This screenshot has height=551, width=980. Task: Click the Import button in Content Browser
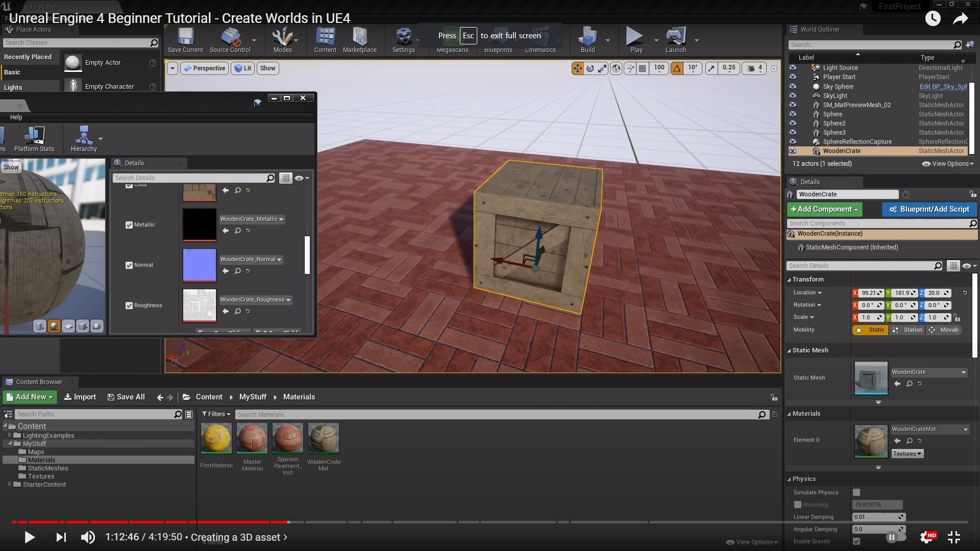(80, 397)
